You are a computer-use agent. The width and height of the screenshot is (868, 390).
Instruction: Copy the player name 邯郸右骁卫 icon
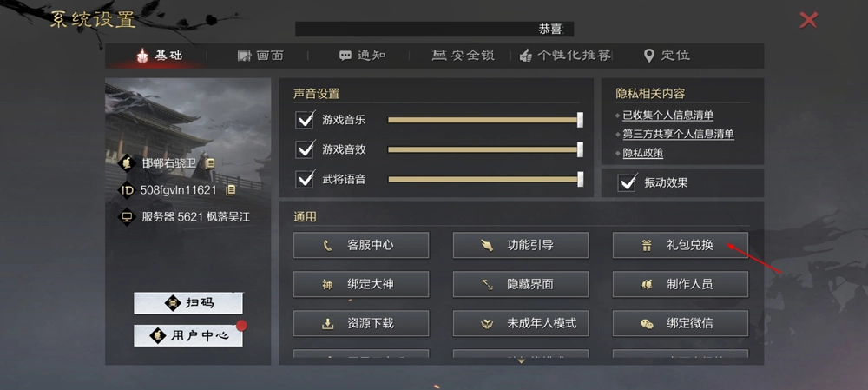point(210,163)
